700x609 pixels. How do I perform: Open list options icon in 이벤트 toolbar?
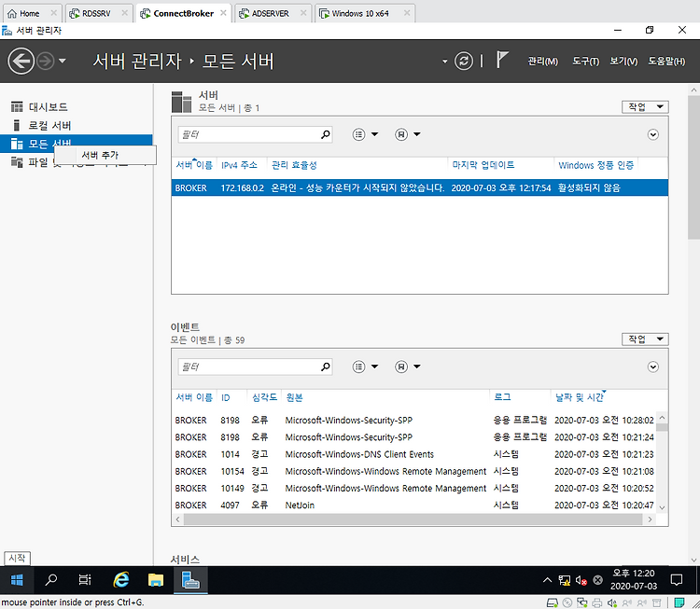pyautogui.click(x=358, y=367)
